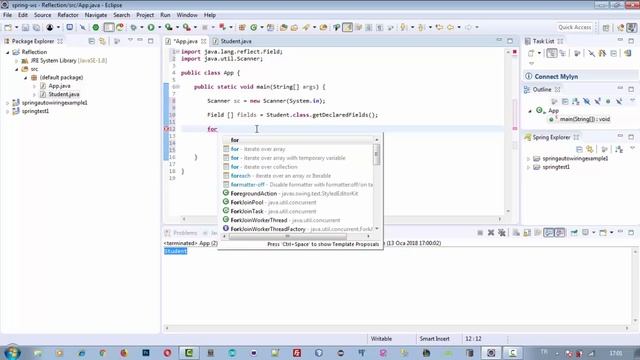Click the New file toolbar icon
This screenshot has height=360, width=640.
(x=8, y=27)
